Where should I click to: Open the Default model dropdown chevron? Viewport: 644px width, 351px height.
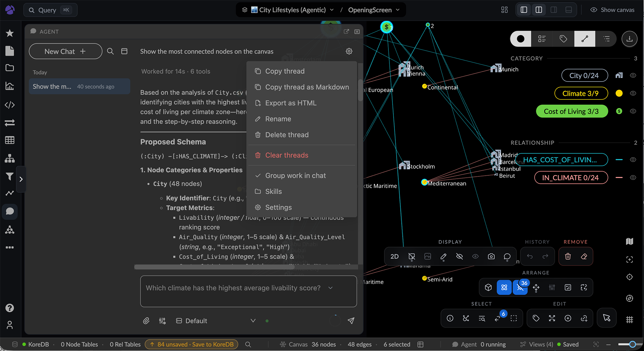tap(253, 321)
